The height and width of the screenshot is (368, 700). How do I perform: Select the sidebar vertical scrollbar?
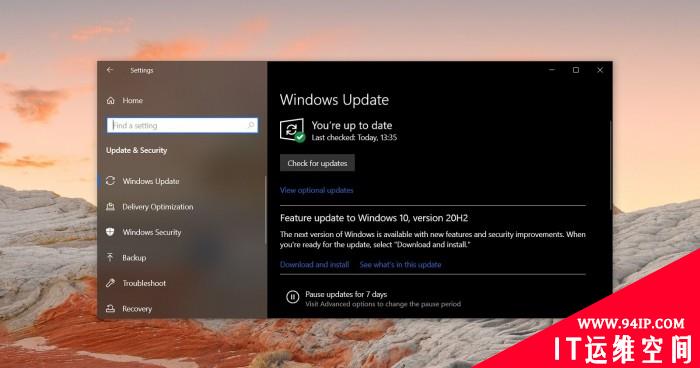point(266,210)
